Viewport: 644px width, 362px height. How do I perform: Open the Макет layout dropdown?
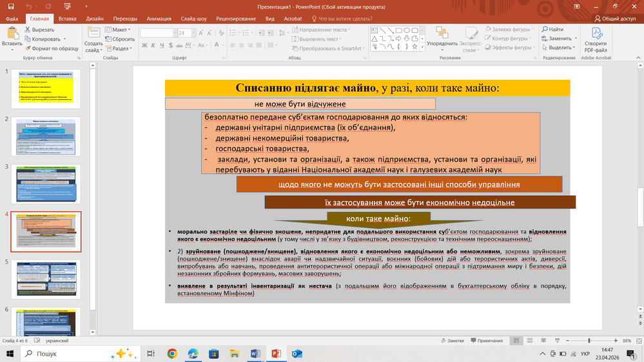pos(120,30)
